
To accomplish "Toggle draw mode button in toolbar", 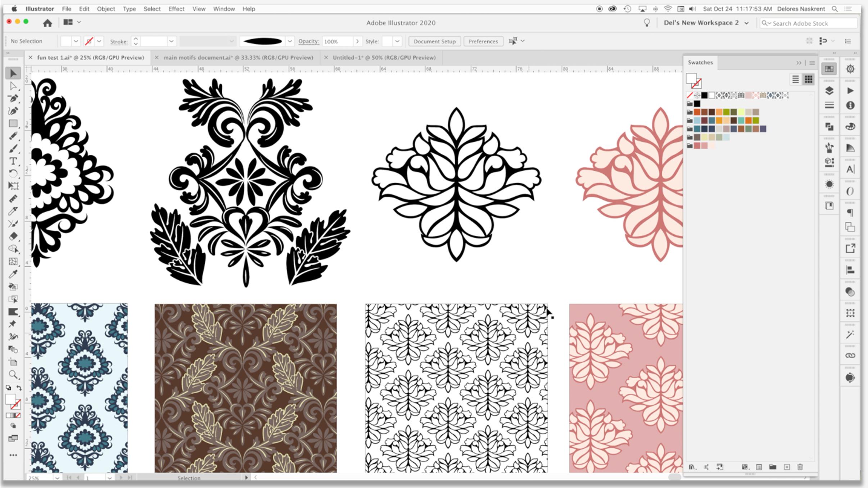I will click(x=13, y=426).
